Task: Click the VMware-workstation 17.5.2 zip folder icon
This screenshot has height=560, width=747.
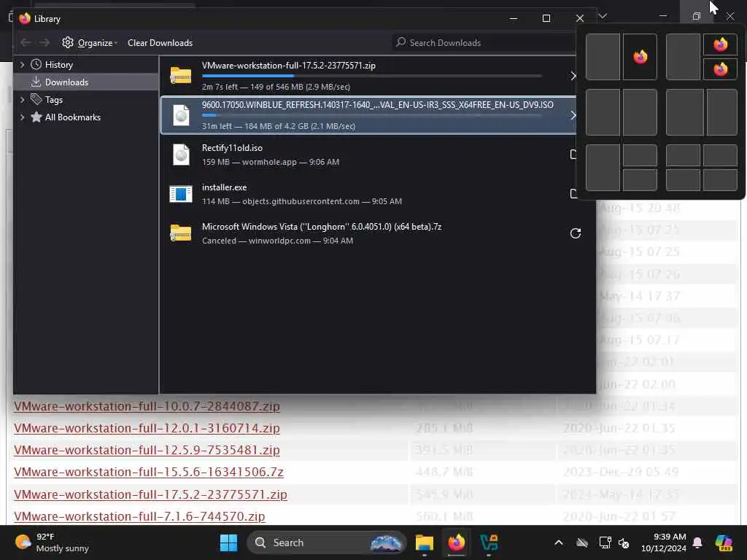Action: [x=181, y=76]
